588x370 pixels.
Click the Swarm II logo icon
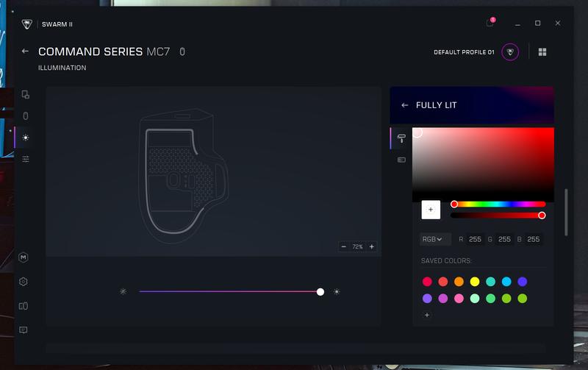click(x=26, y=24)
